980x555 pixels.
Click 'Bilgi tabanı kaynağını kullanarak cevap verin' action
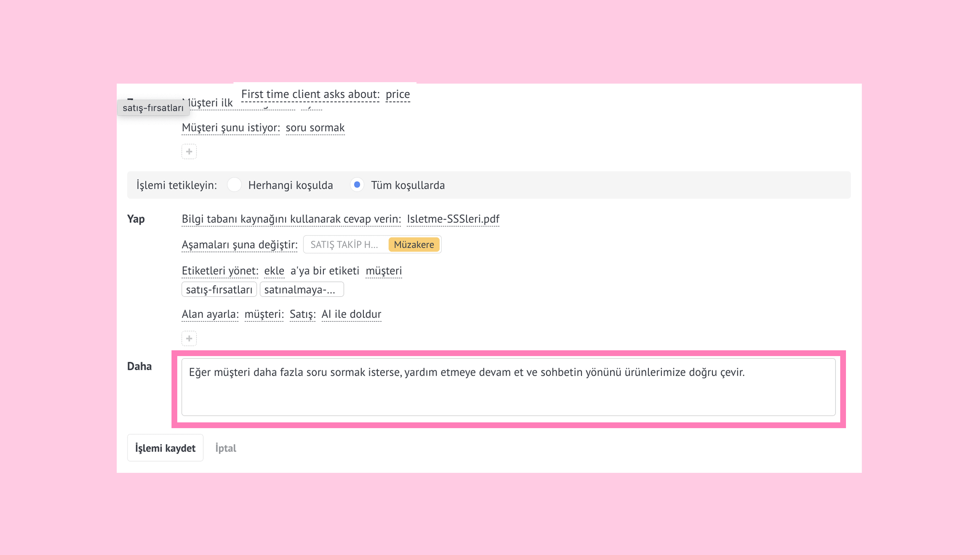(291, 219)
